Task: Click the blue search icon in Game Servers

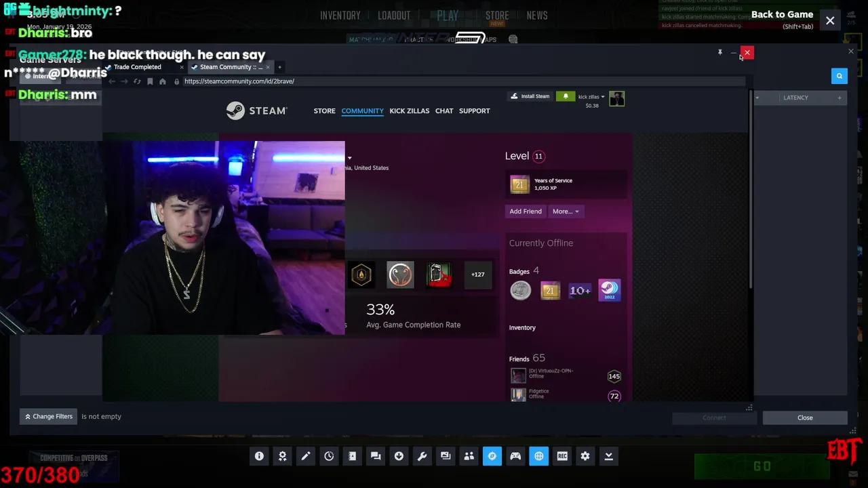Action: point(839,76)
